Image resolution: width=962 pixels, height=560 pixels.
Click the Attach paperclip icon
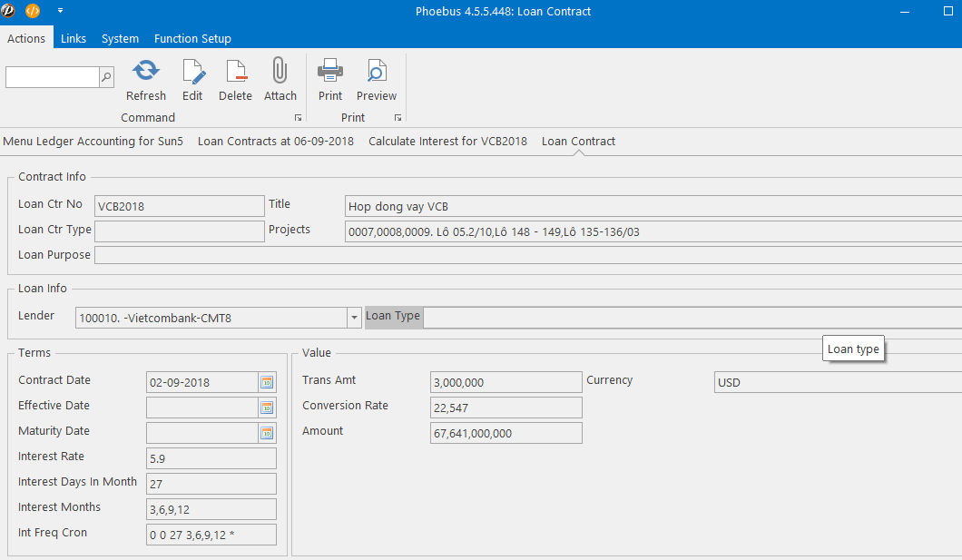pos(280,72)
